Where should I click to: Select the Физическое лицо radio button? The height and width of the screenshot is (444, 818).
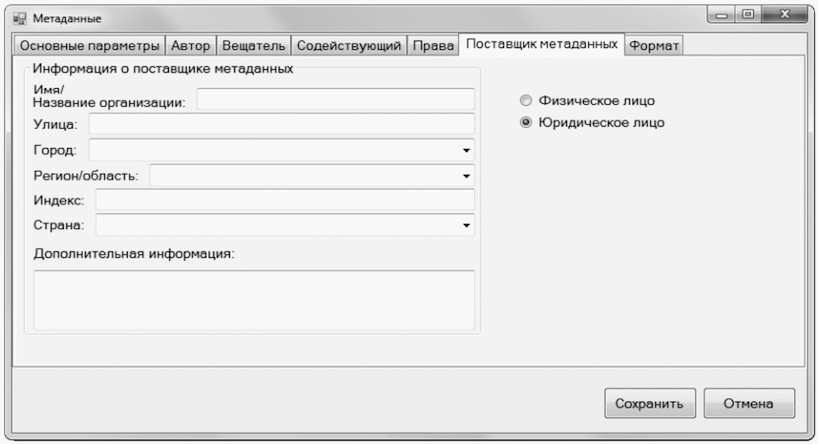[x=525, y=101]
